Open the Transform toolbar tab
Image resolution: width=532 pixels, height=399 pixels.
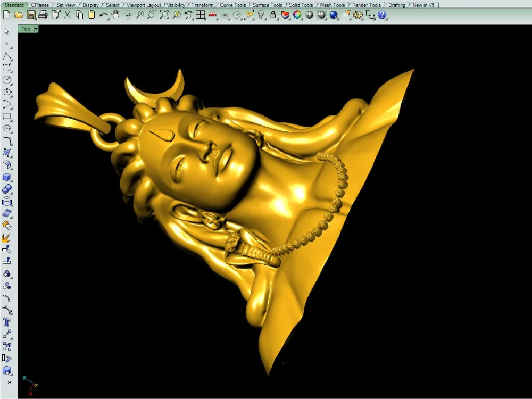pos(203,5)
